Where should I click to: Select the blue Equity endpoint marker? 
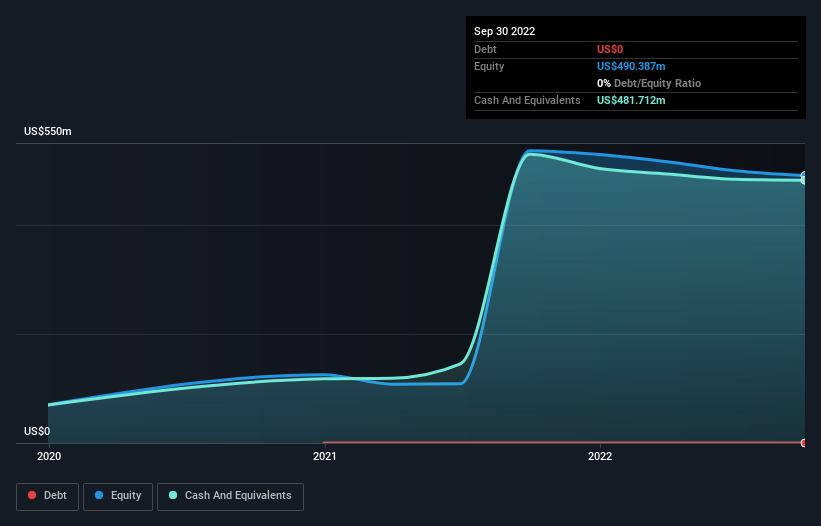pos(804,175)
